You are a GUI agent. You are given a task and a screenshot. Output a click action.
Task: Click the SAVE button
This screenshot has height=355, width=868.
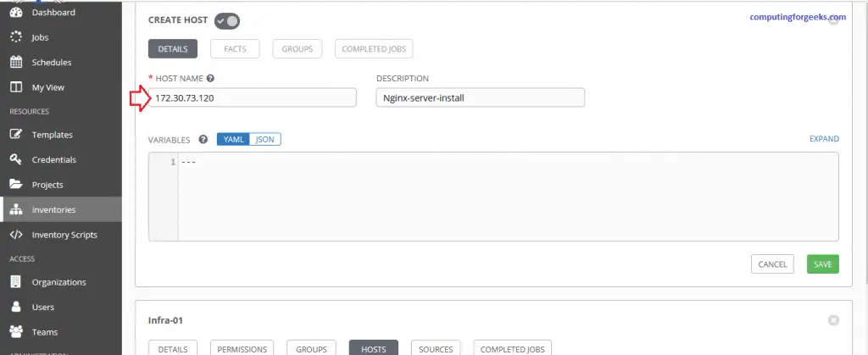click(x=822, y=263)
